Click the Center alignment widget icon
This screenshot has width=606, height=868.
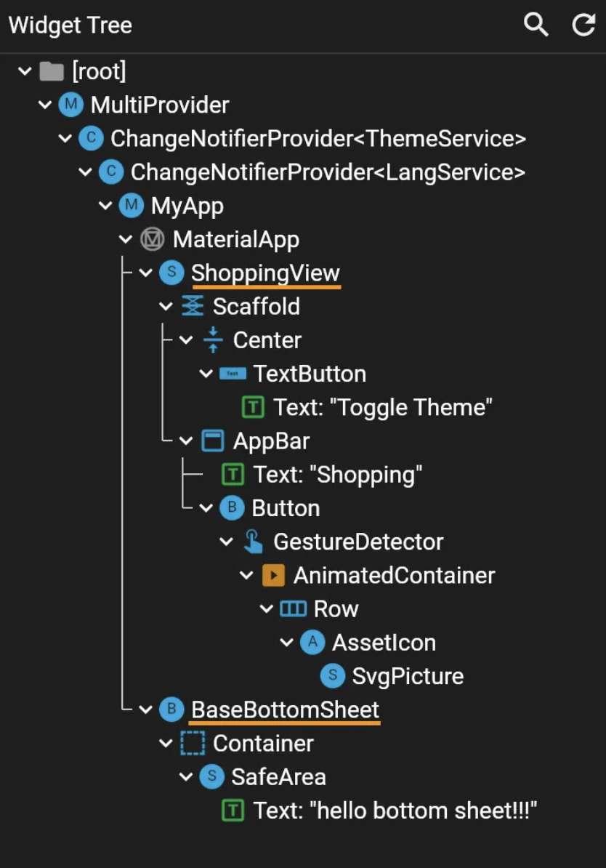212,340
